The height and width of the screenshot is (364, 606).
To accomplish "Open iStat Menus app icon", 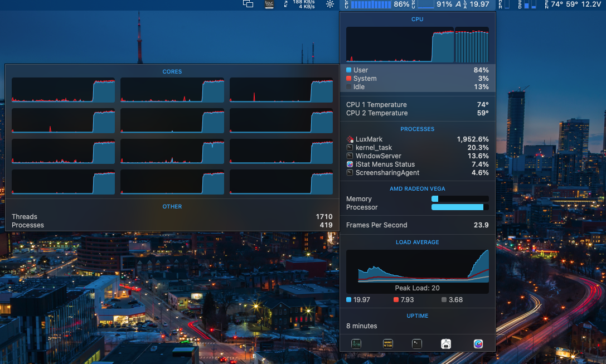I will pyautogui.click(x=478, y=343).
